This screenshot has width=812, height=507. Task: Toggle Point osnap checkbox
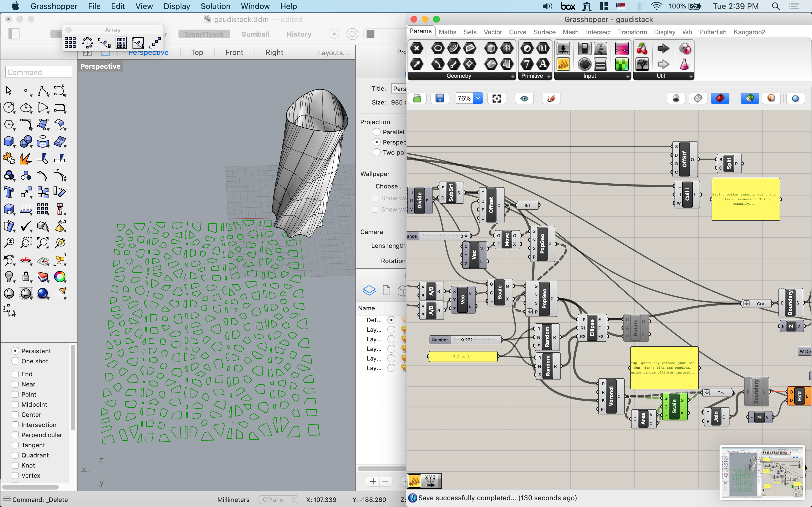click(x=14, y=394)
